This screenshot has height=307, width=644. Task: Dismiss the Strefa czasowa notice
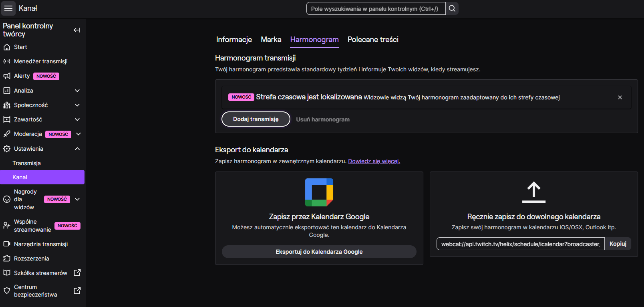tap(620, 97)
